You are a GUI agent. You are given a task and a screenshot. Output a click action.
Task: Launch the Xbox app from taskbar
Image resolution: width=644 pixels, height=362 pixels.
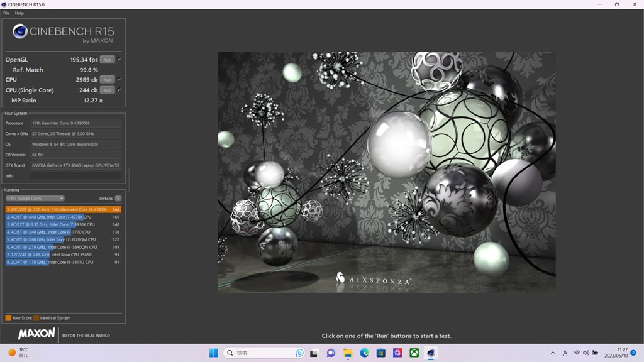[x=414, y=353]
